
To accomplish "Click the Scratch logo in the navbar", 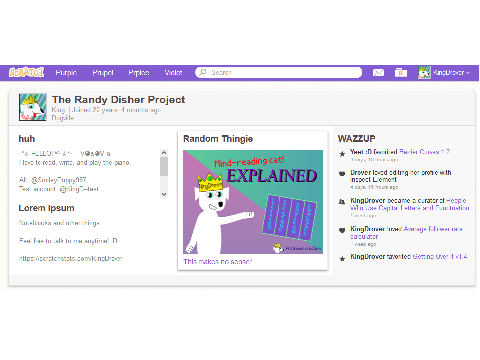I will [27, 72].
